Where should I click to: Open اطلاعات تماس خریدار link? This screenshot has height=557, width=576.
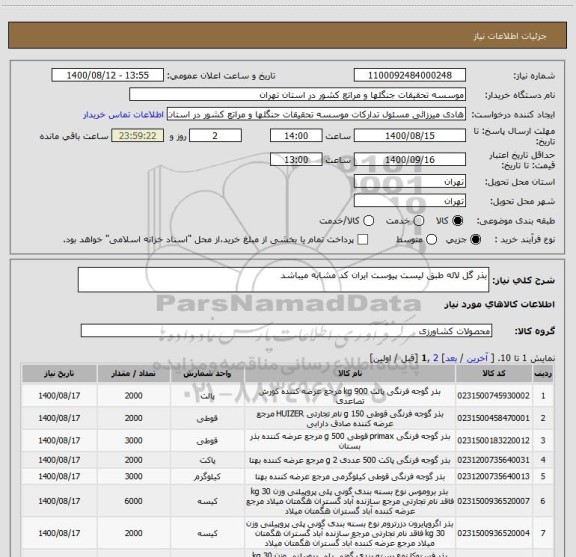pos(123,115)
